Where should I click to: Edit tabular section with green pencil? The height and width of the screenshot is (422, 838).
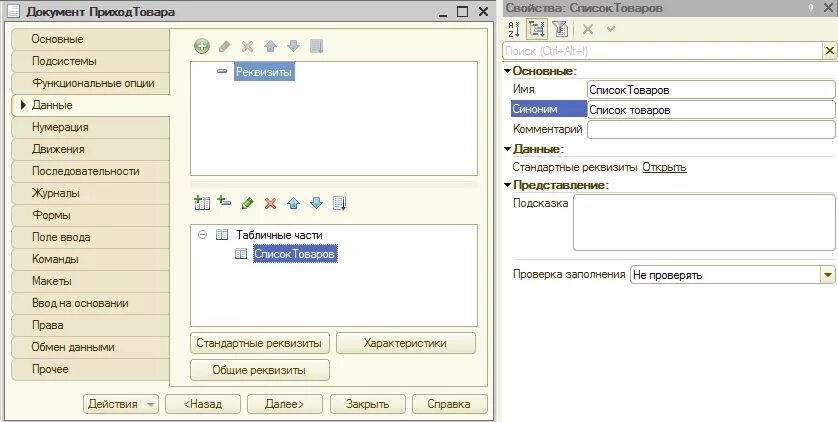[247, 203]
